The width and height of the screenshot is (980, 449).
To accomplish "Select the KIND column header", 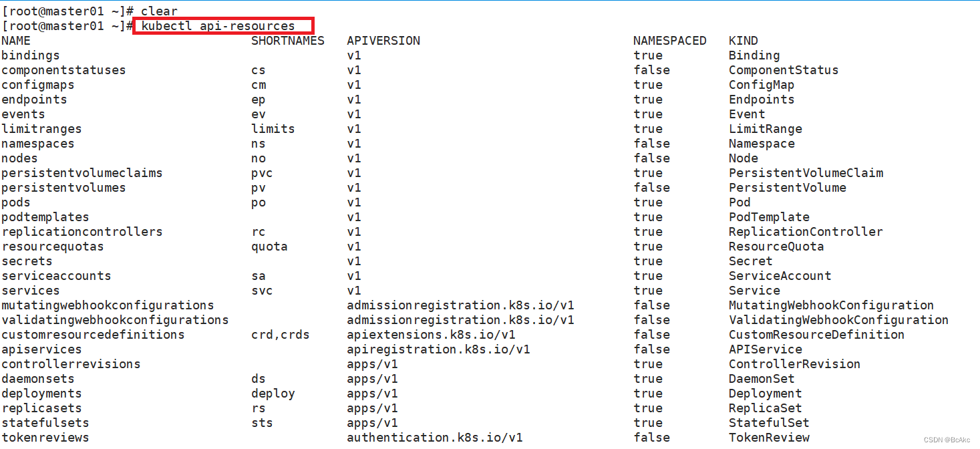I will (744, 41).
